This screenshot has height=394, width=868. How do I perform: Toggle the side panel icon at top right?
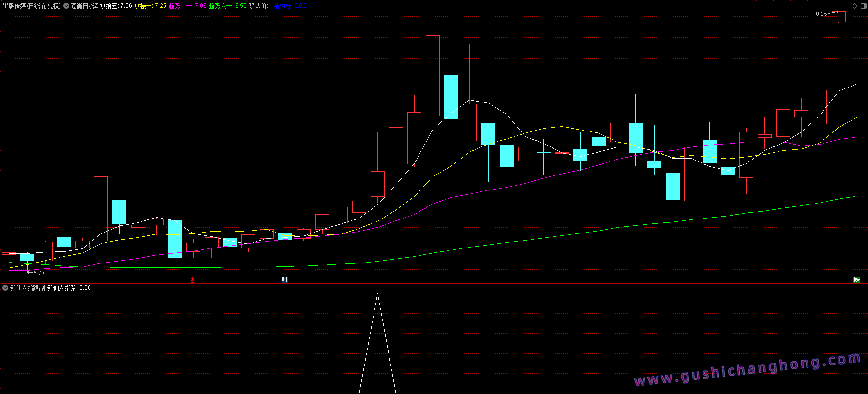point(864,6)
